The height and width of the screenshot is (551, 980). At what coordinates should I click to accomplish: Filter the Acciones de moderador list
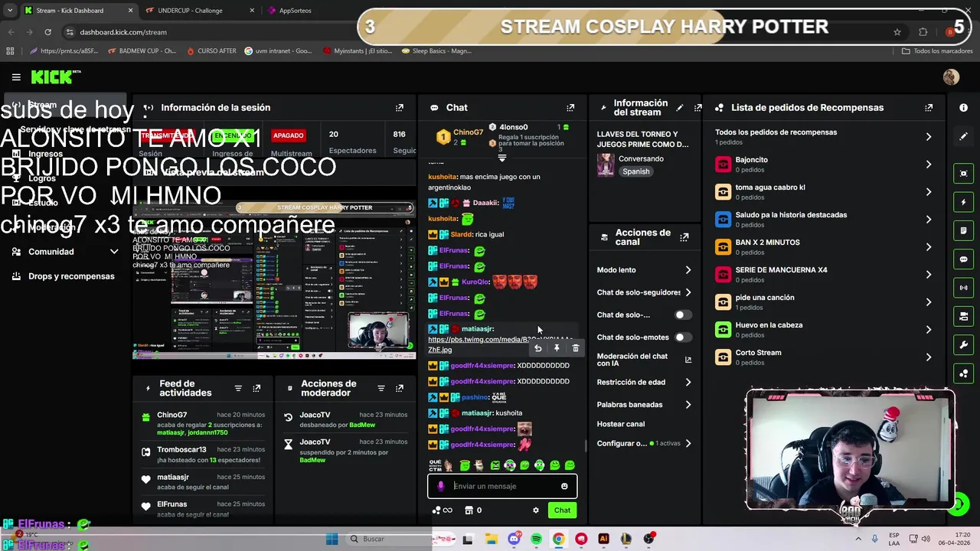click(x=381, y=389)
